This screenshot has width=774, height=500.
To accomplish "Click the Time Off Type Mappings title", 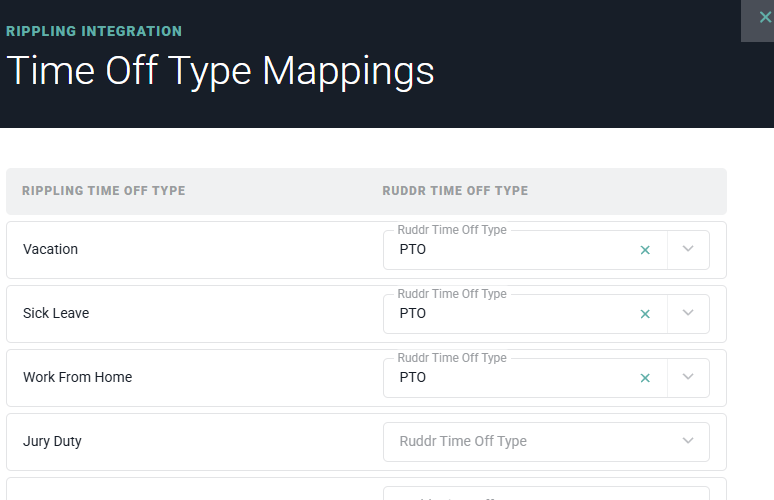I will (x=220, y=72).
